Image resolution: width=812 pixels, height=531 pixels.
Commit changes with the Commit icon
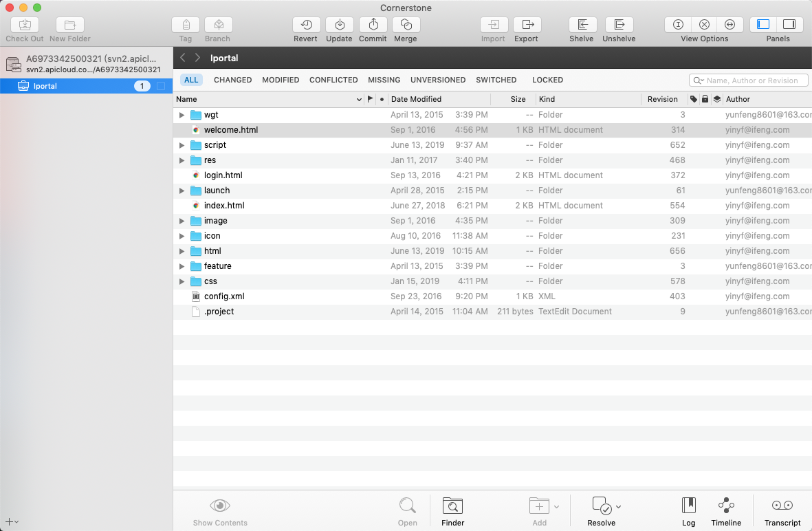pos(373,25)
